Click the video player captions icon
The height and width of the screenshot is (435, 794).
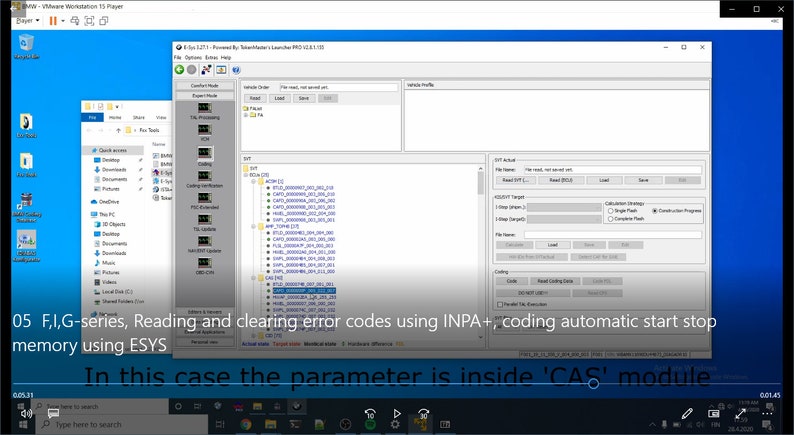pos(53,413)
